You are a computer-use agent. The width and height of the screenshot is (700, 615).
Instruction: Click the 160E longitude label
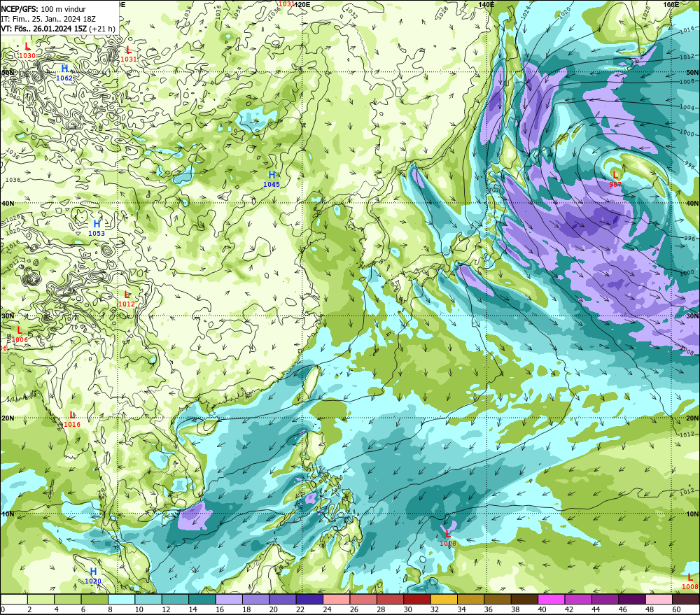pos(671,4)
